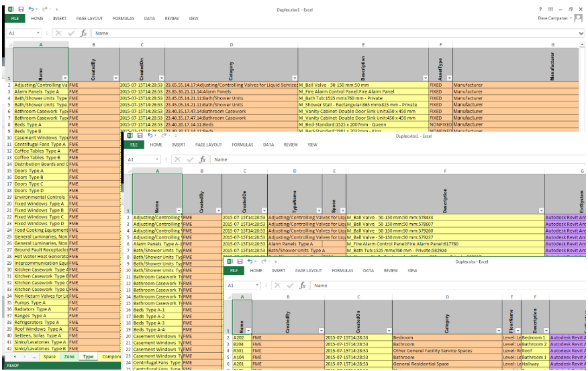588x371 pixels.
Task: Open Name column filter in top window
Action: [64, 78]
